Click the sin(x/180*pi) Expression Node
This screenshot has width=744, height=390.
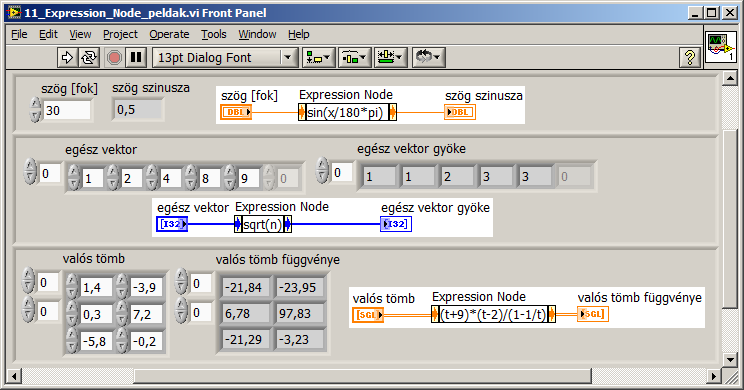pos(347,112)
